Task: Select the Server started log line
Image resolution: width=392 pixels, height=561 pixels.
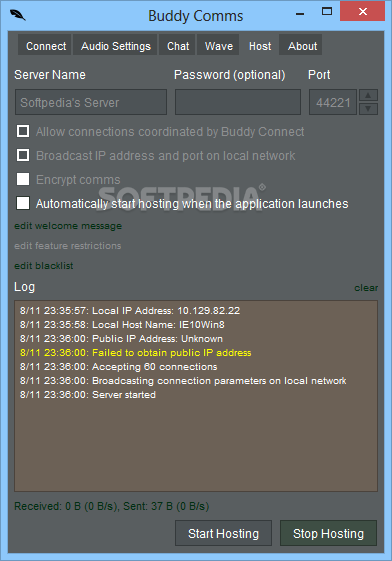Action: [x=88, y=395]
